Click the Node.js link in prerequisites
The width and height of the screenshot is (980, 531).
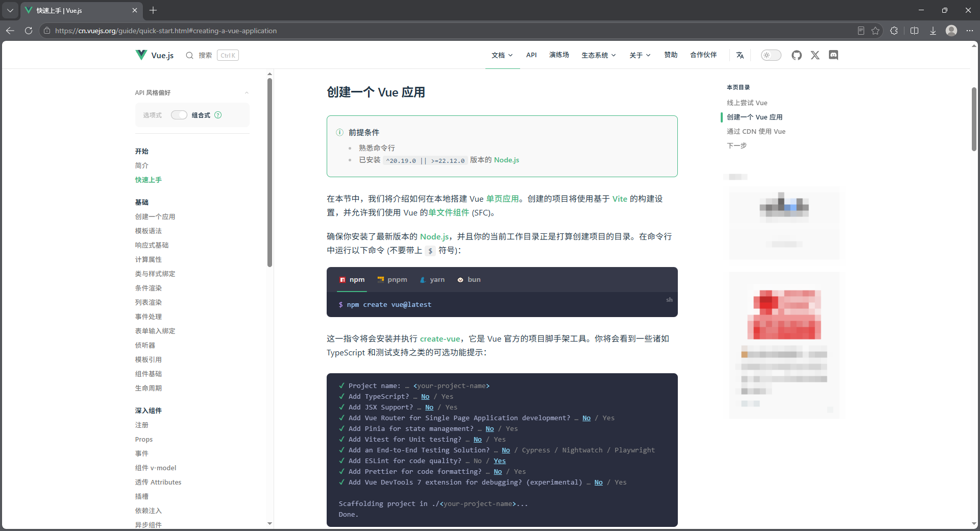click(x=506, y=160)
